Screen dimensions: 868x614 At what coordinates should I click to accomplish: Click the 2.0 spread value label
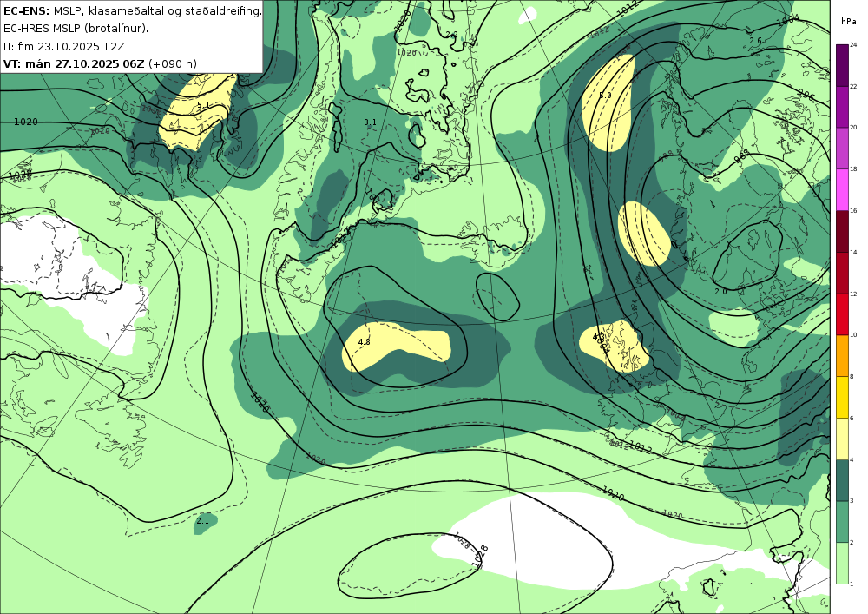[720, 292]
